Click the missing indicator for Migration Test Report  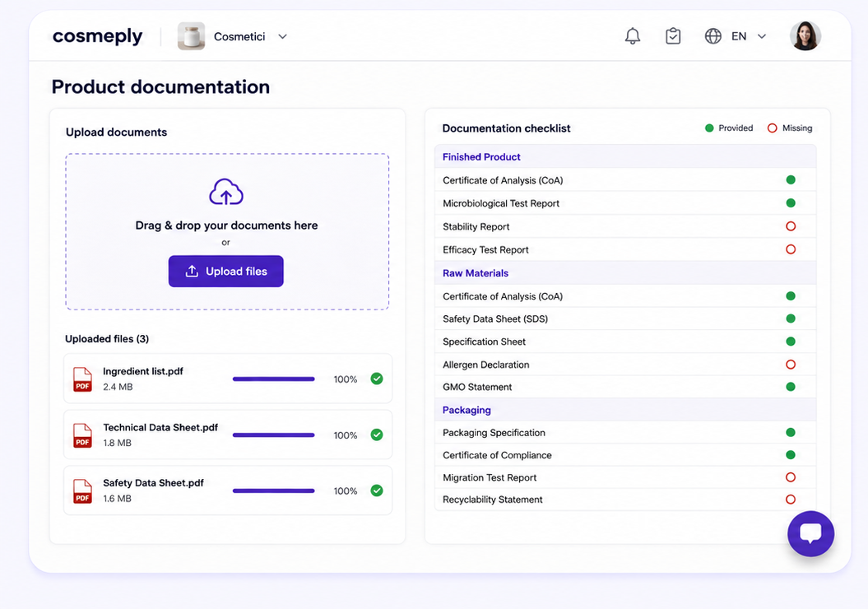tap(791, 477)
